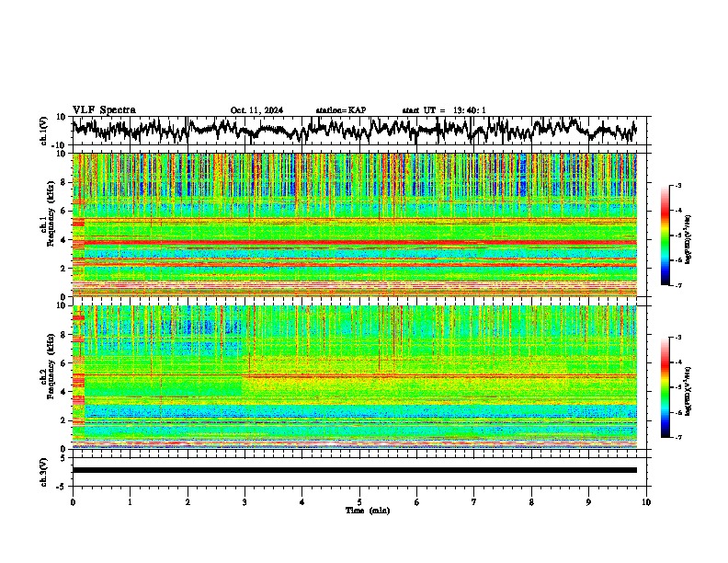Click the time axis tick label '10'

tap(646, 502)
